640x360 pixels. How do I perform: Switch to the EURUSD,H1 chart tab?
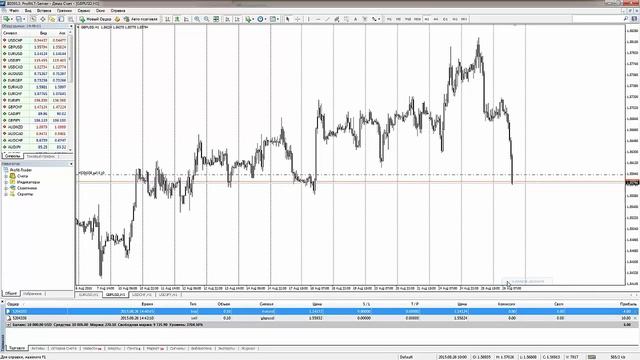click(x=89, y=294)
